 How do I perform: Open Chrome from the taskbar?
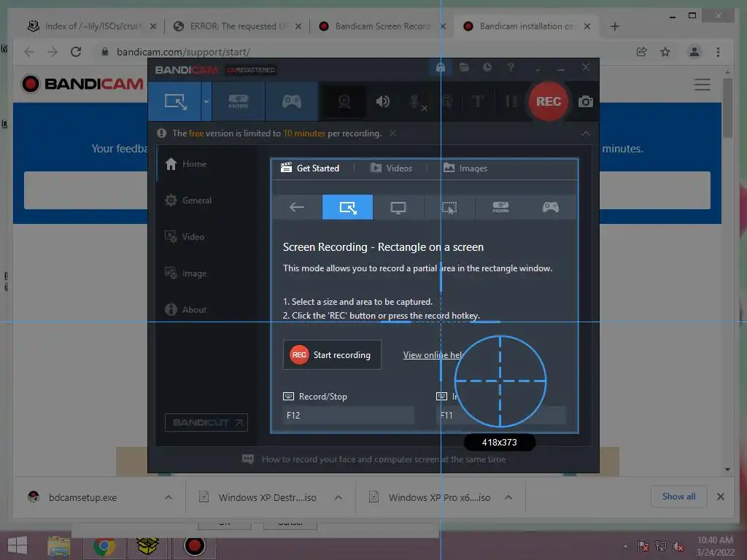(x=104, y=546)
